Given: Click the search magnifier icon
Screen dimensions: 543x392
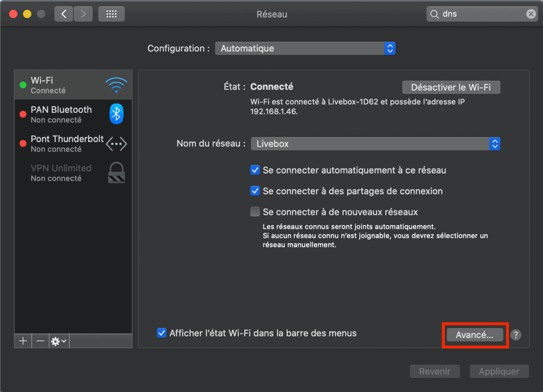Looking at the screenshot, I should pos(434,14).
